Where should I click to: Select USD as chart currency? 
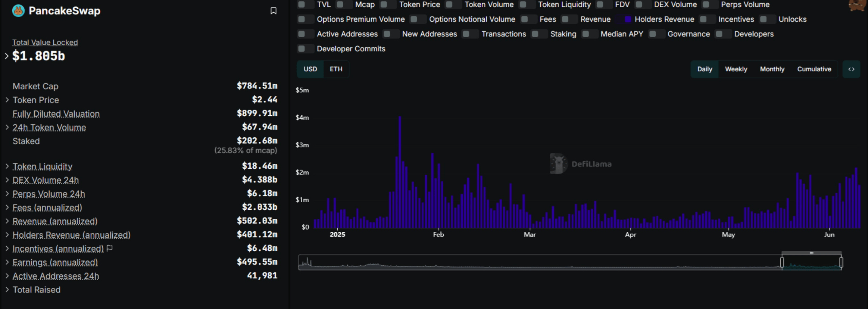pos(310,69)
